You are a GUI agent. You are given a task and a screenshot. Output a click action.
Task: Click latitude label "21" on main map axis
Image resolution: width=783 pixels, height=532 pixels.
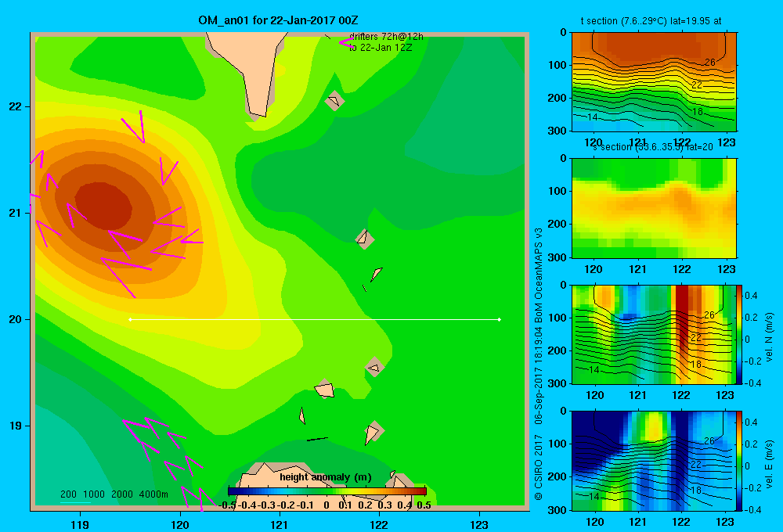(15, 213)
